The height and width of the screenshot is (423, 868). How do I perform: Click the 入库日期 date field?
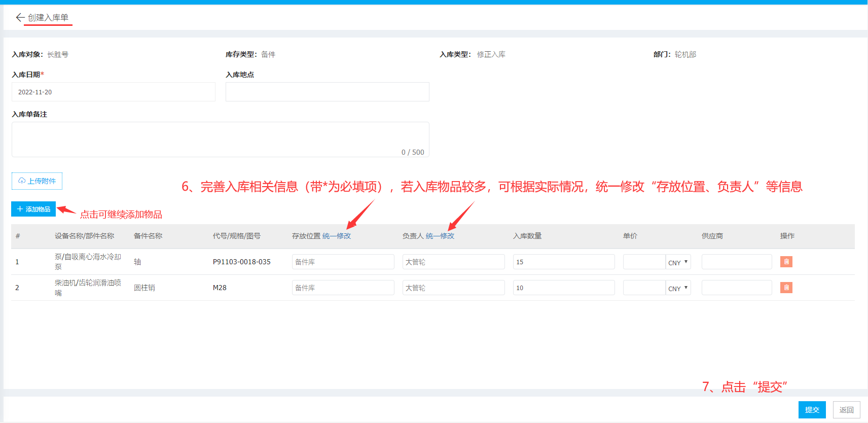pos(114,92)
